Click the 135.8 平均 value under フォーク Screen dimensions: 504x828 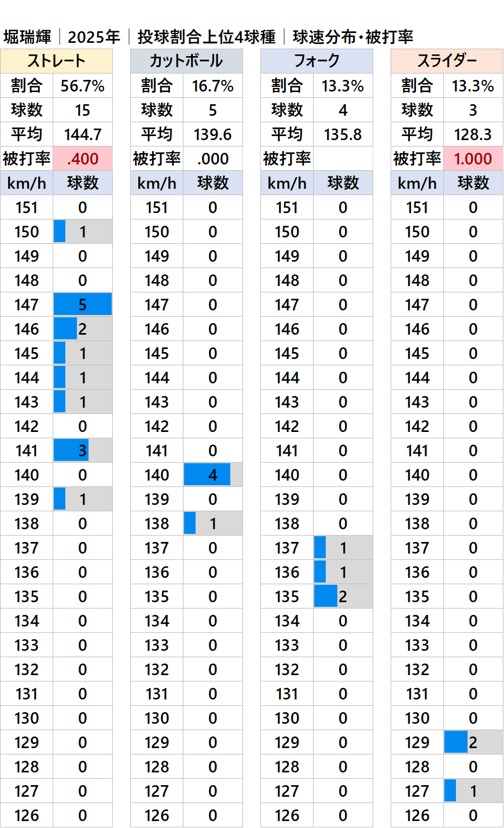pos(343,134)
